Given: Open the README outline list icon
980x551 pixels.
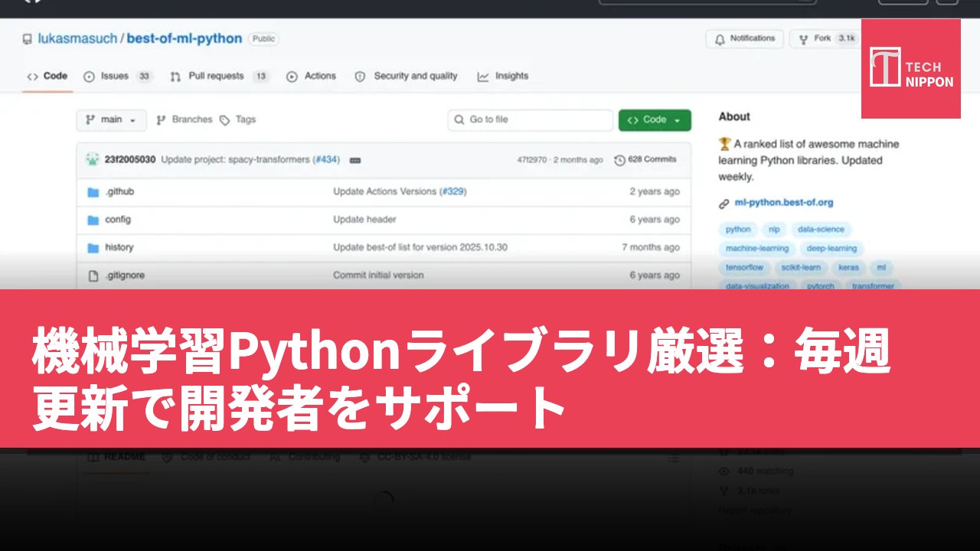Looking at the screenshot, I should click(x=673, y=458).
